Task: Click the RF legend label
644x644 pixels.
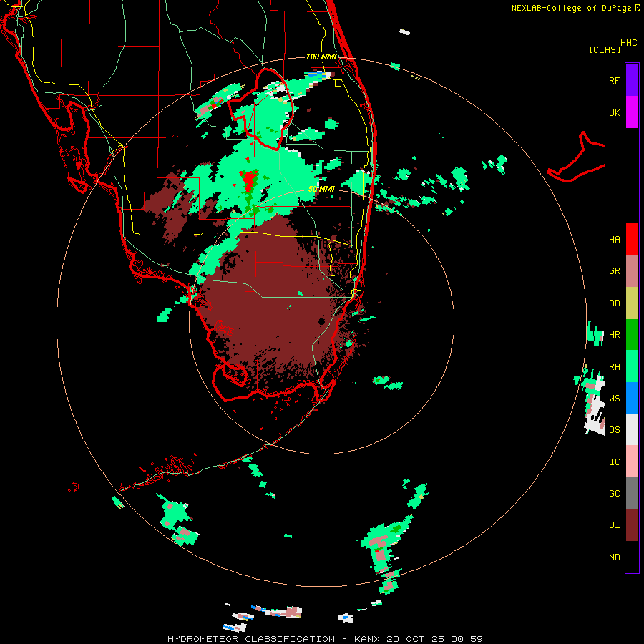Action: click(x=614, y=80)
